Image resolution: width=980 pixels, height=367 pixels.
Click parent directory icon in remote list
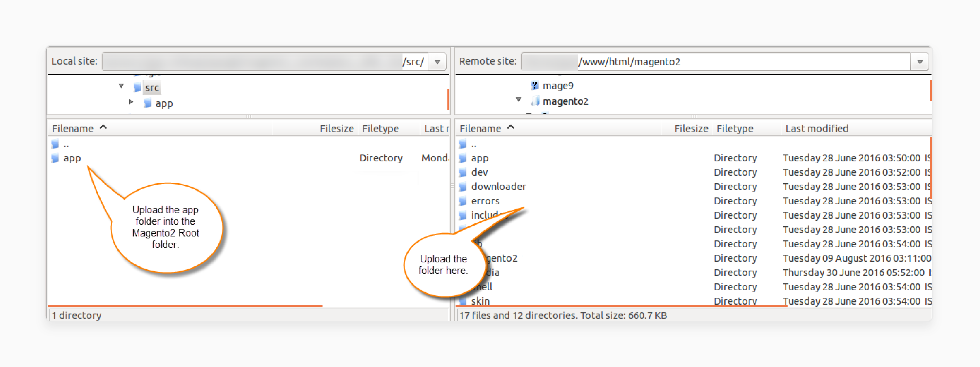click(463, 144)
